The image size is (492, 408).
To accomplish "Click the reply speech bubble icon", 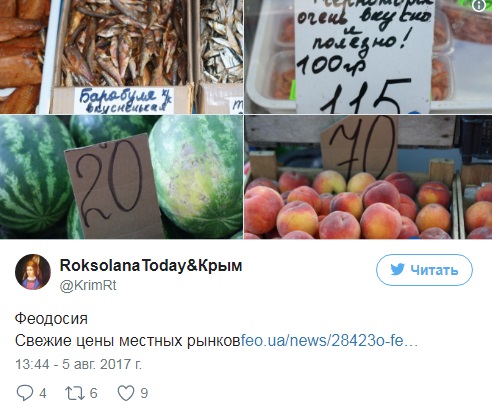I will (25, 393).
